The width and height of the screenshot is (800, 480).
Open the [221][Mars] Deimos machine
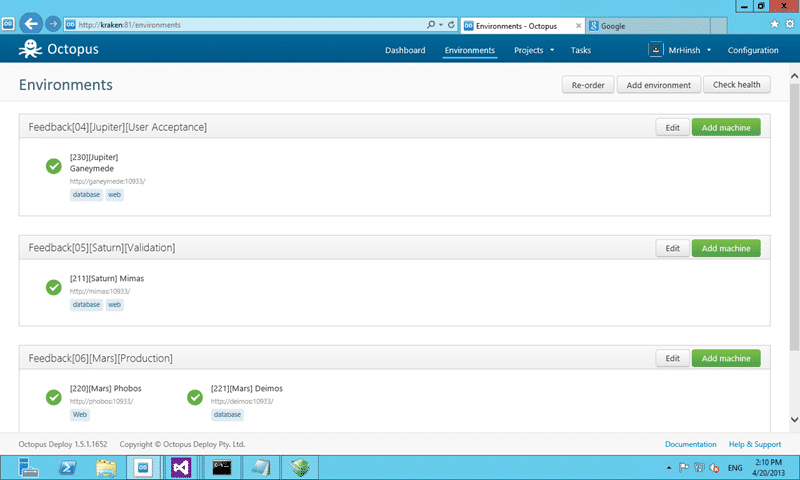246,388
